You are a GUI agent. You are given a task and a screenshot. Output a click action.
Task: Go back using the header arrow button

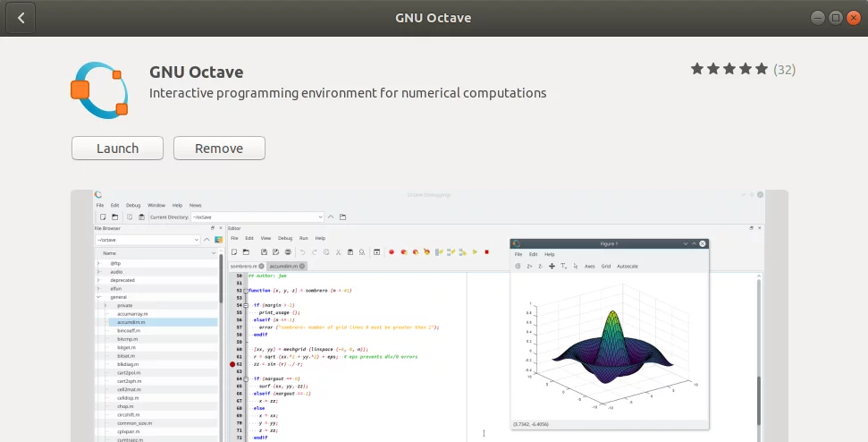21,18
